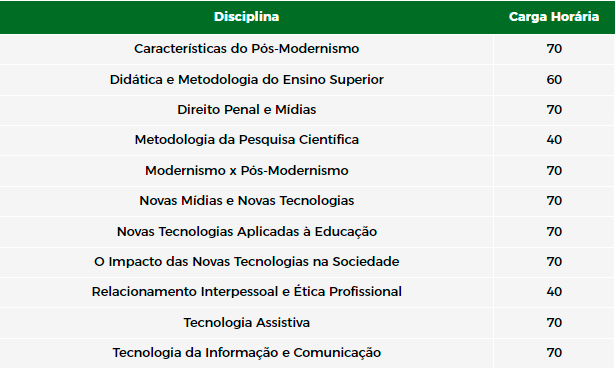
Task: Click Relacionamento Interpessoal e Ética Profissional
Action: 246,292
